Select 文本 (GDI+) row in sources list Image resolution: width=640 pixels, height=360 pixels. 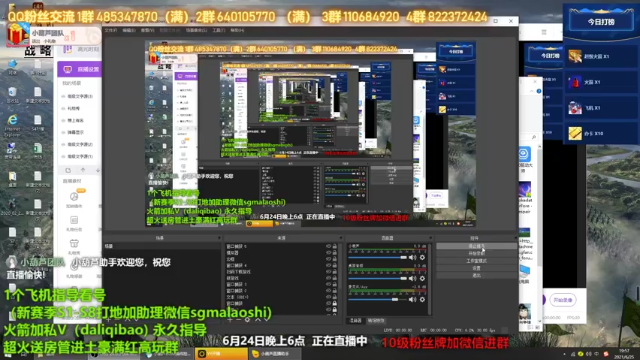(x=282, y=297)
